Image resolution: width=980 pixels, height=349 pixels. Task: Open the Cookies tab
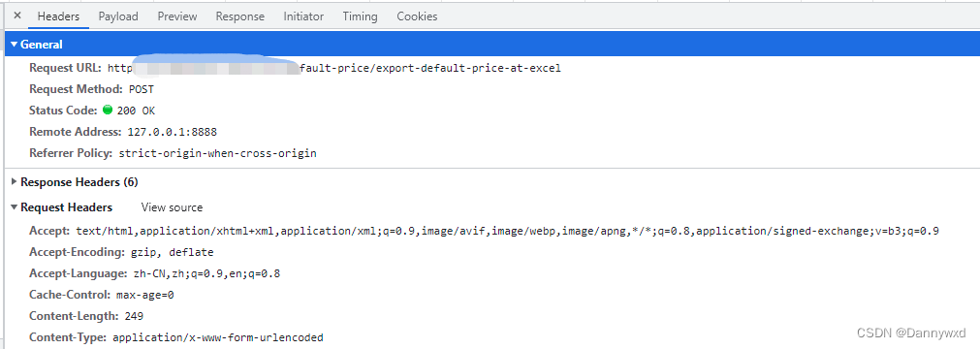click(x=417, y=16)
